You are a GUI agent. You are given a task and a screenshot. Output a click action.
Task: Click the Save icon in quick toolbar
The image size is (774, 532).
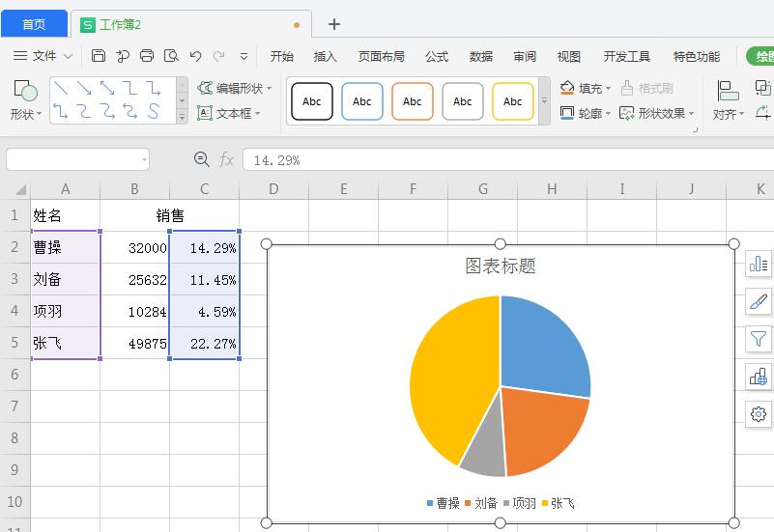(99, 56)
